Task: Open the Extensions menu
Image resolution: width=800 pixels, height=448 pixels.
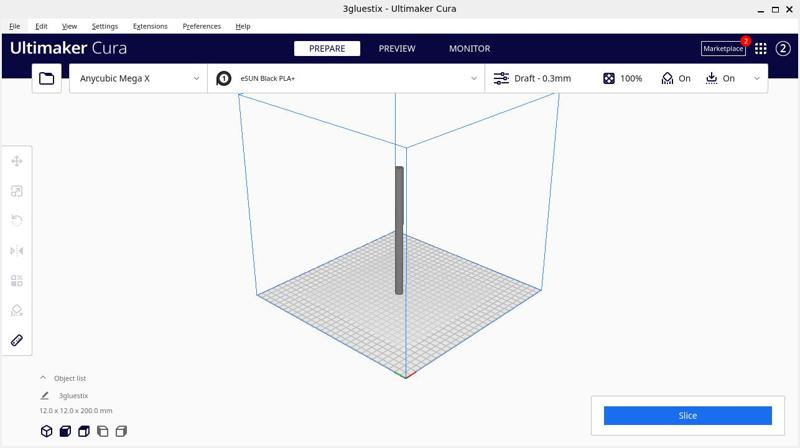Action: (x=150, y=26)
